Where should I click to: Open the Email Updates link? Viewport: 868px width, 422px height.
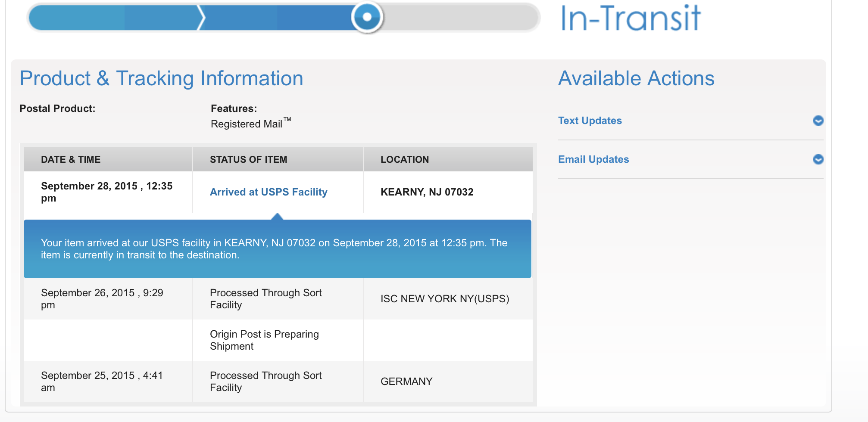593,159
